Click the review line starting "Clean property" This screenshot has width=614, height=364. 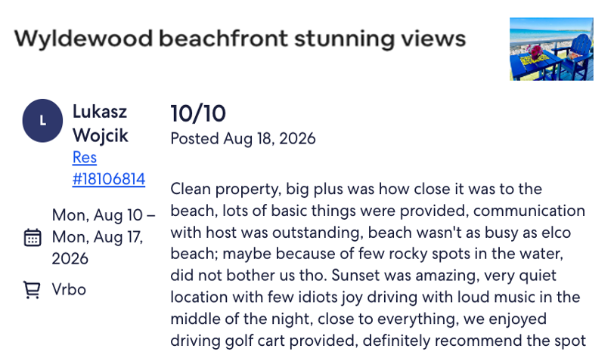[x=356, y=190]
